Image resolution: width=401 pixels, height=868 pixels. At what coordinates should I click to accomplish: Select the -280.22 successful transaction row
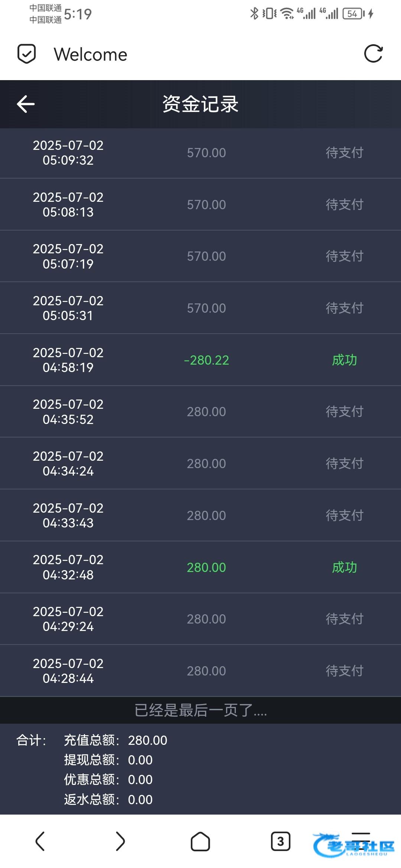pyautogui.click(x=200, y=360)
